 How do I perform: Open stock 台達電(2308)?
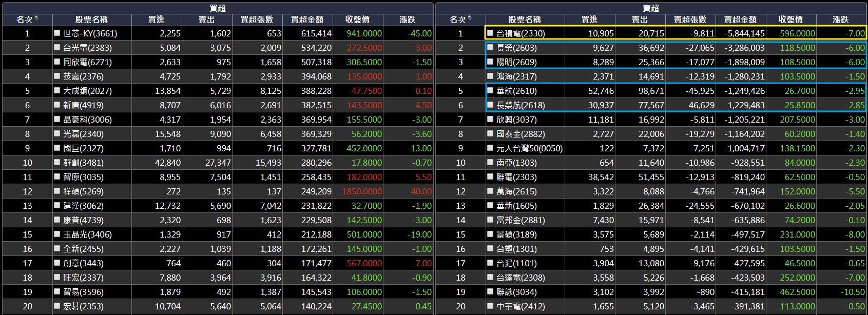coord(520,277)
